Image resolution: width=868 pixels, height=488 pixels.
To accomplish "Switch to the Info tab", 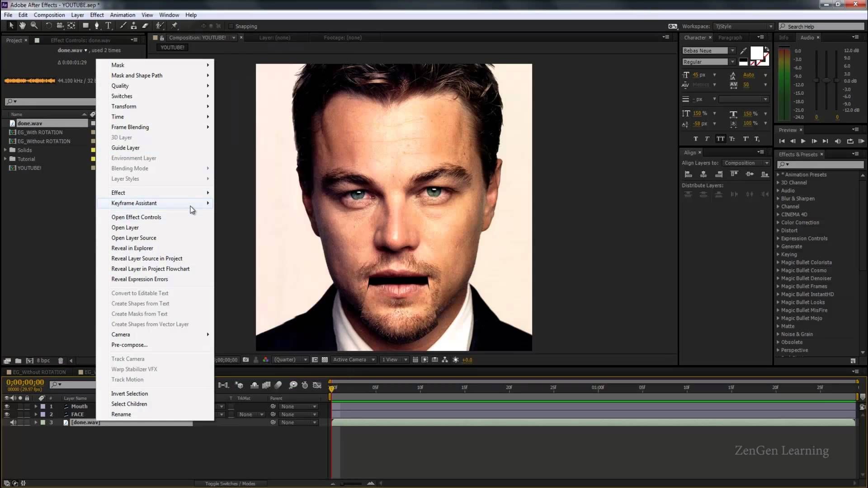I will [783, 38].
